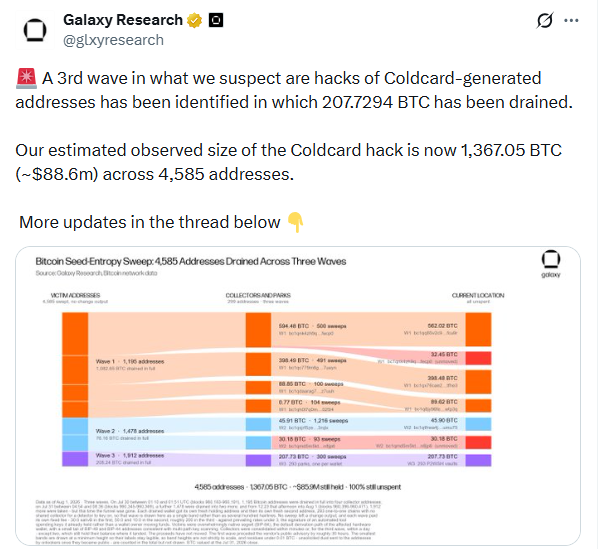Screen dimensions: 601x549
Task: Click the gold verified badge
Action: (x=195, y=20)
